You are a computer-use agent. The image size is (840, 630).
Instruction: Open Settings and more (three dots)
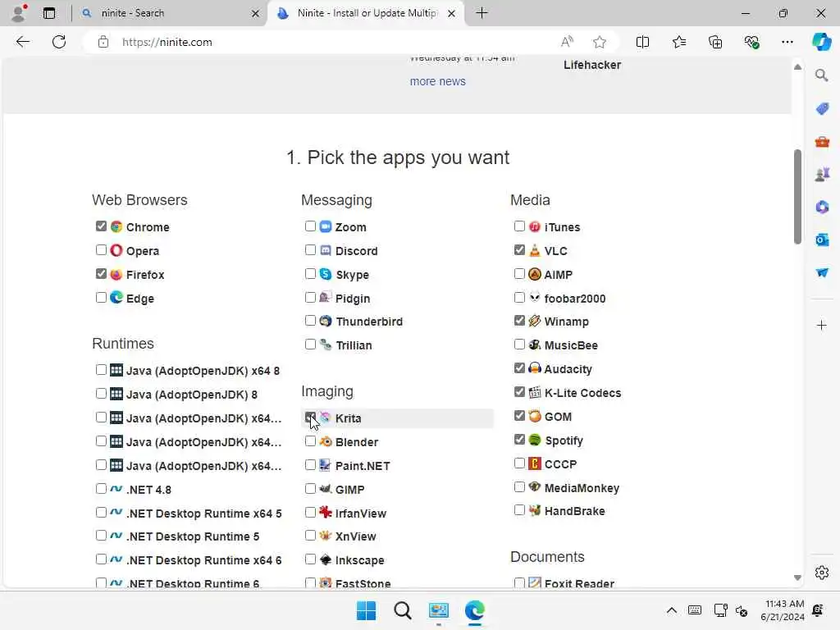787,42
